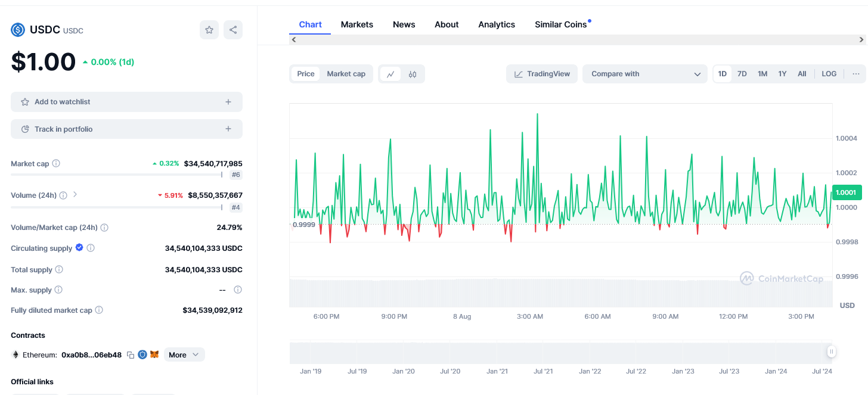Copy the Ethereum contract address
This screenshot has width=868, height=395.
point(131,355)
